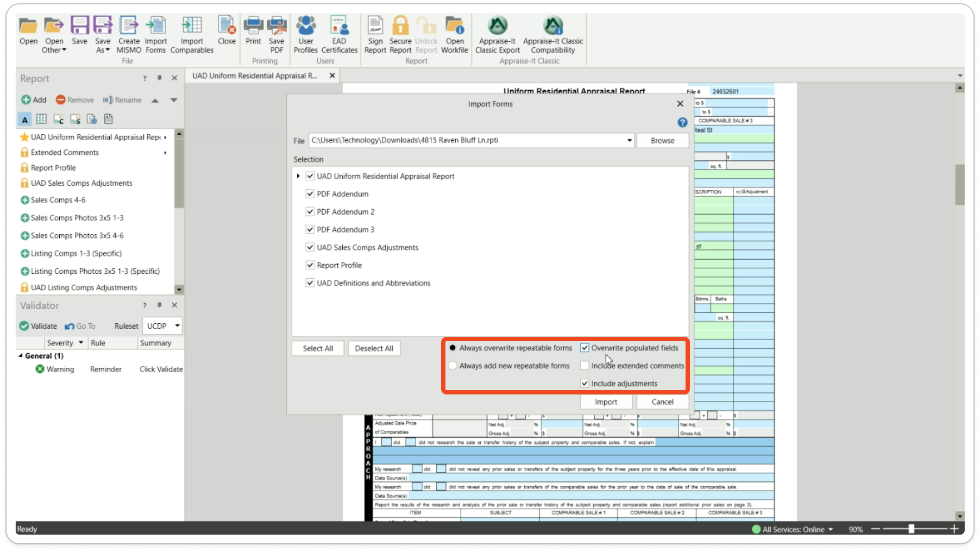Screen dimensions: 980x552
Task: Click the Go To validator button
Action: 80,326
